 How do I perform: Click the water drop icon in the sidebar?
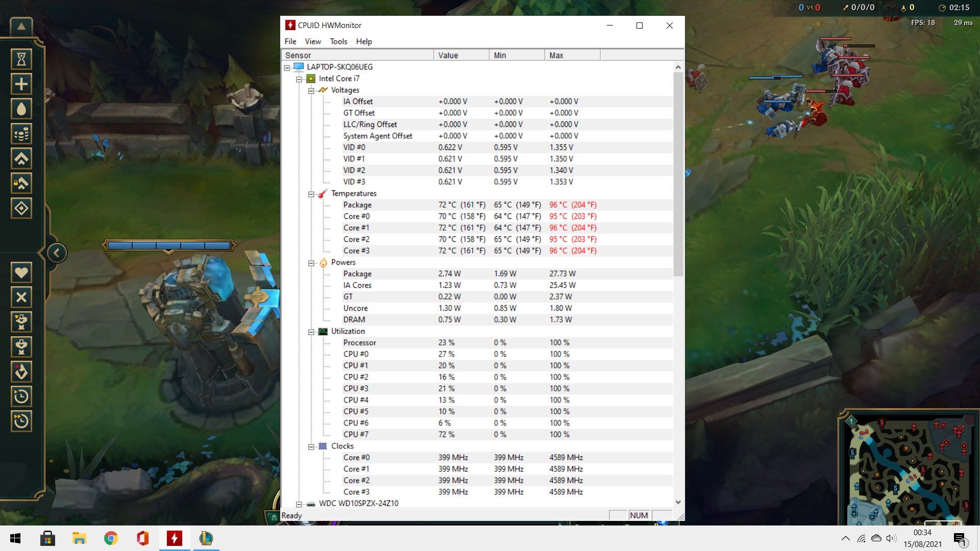[21, 109]
